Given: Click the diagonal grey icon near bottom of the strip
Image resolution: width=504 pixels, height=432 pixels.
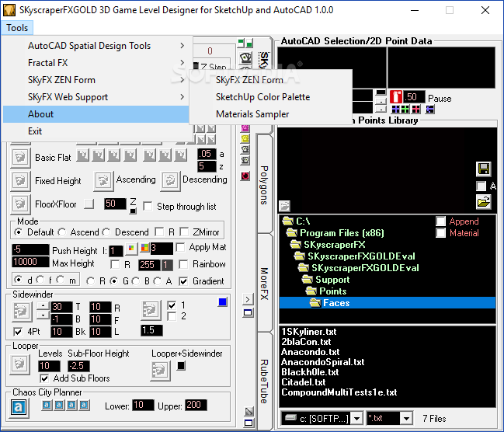Looking at the screenshot, I should coord(249,412).
